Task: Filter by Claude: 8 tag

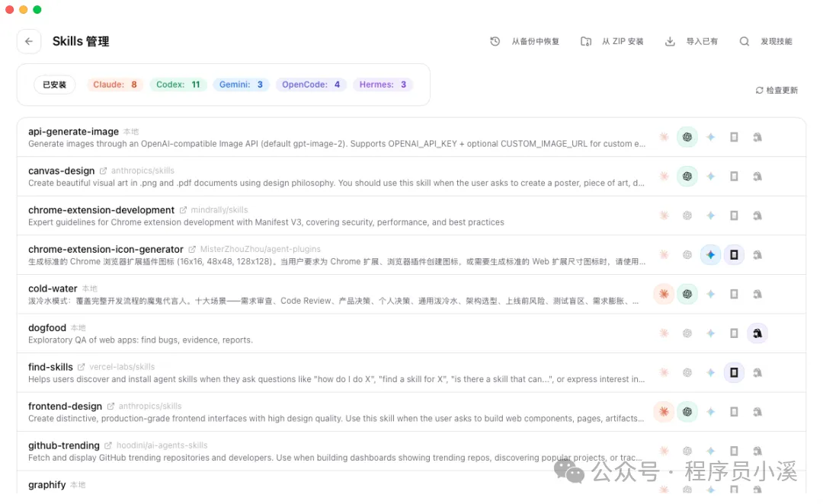Action: coord(115,85)
